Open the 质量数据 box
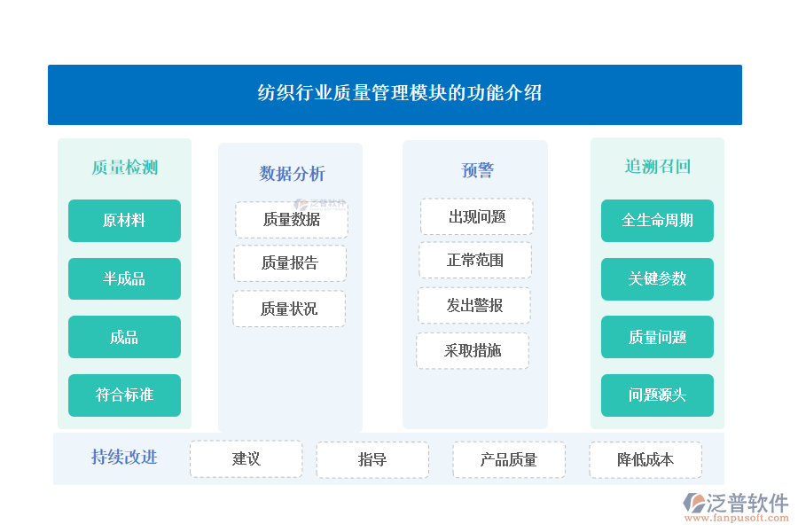This screenshot has height=532, width=798. click(291, 220)
